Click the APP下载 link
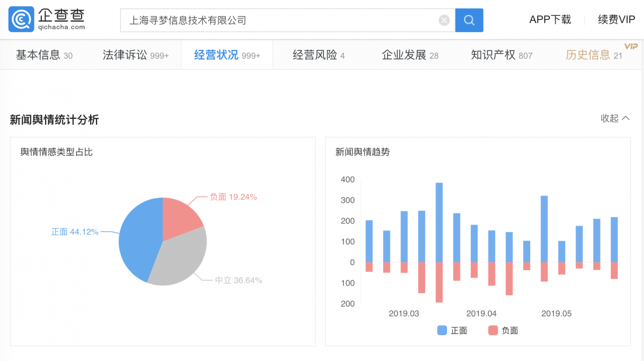Viewport: 644px width, 361px height. pyautogui.click(x=550, y=20)
